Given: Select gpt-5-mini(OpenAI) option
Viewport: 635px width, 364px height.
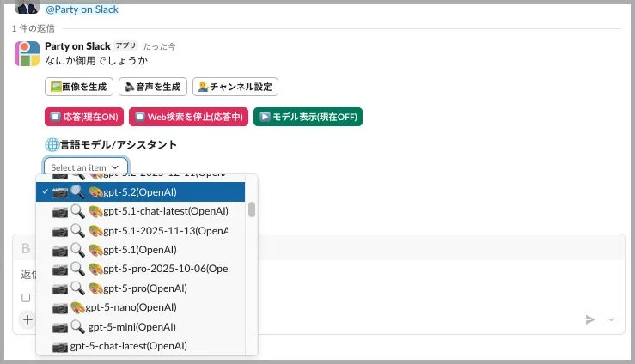Looking at the screenshot, I should [141, 327].
